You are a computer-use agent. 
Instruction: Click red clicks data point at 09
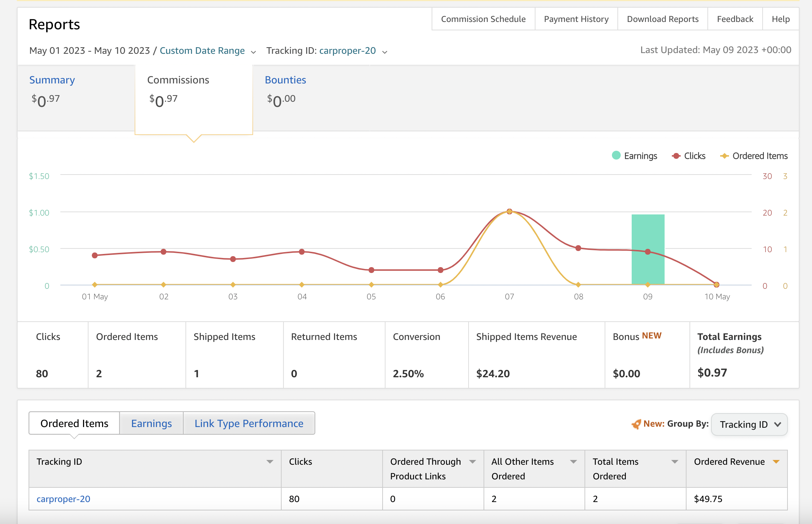point(648,252)
